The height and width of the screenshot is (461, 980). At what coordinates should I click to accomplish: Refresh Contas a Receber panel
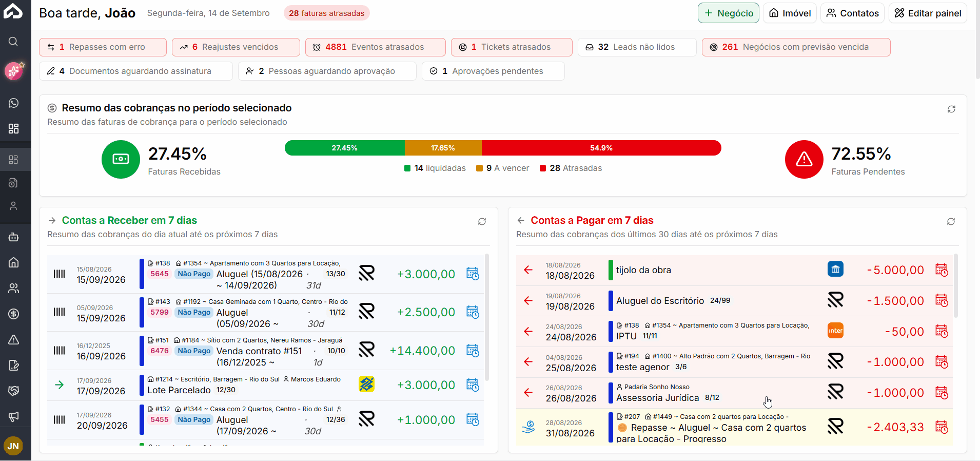coord(482,222)
